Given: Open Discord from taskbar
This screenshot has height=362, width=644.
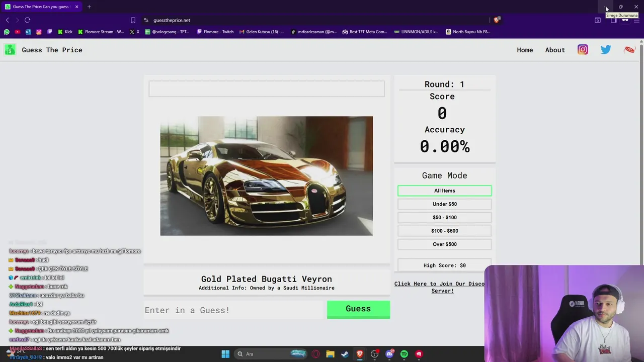Looking at the screenshot, I should (x=389, y=354).
